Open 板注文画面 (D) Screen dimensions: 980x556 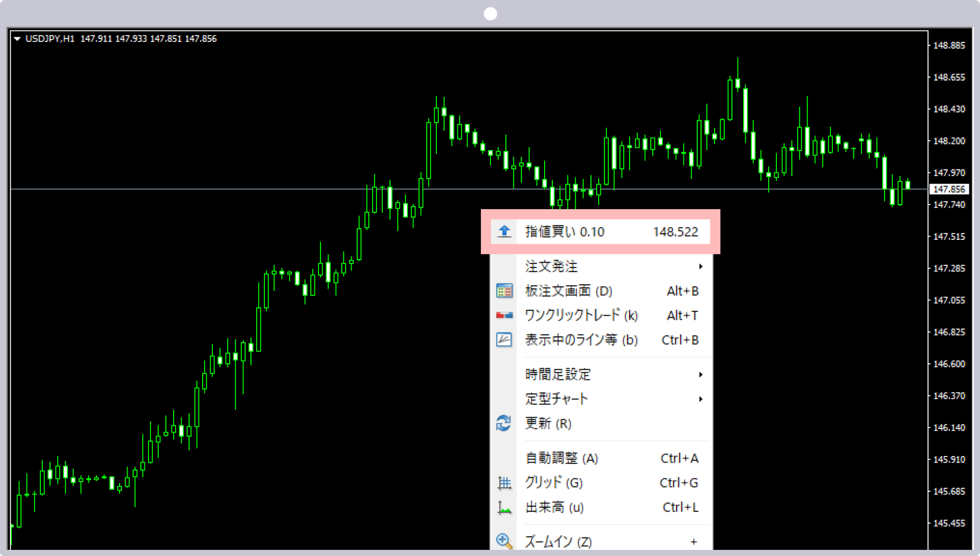(x=600, y=291)
